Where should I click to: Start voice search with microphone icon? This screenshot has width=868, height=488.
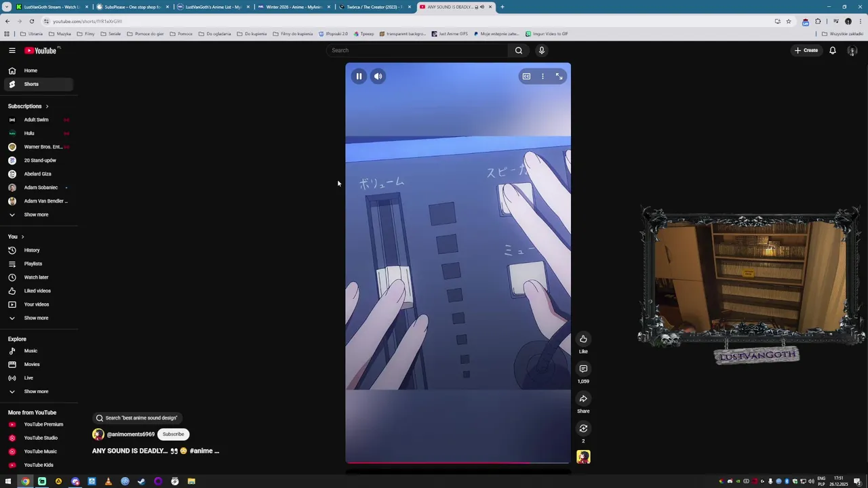(x=541, y=50)
